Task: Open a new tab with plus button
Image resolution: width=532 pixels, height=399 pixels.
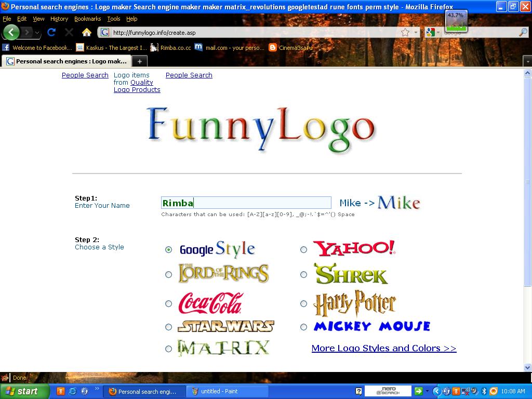Action: click(x=139, y=61)
